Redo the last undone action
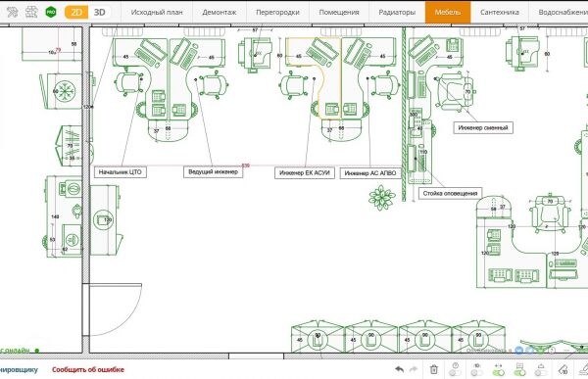This screenshot has width=588, height=379. (414, 369)
